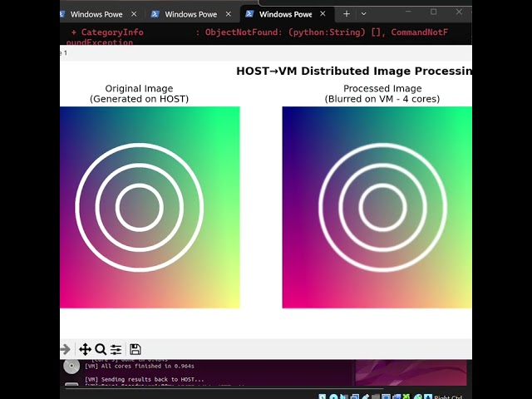Switch to the middle Windows PowerShell tab
This screenshot has height=399, width=532.
point(190,14)
